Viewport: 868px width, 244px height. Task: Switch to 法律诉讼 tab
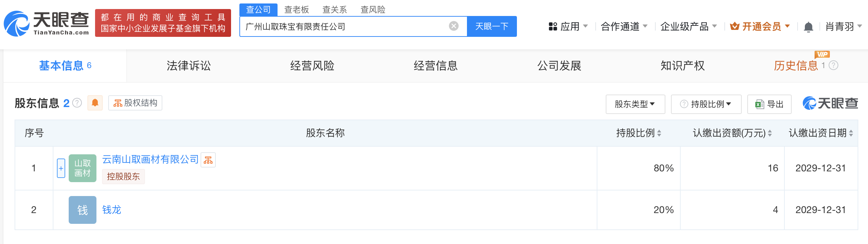189,66
